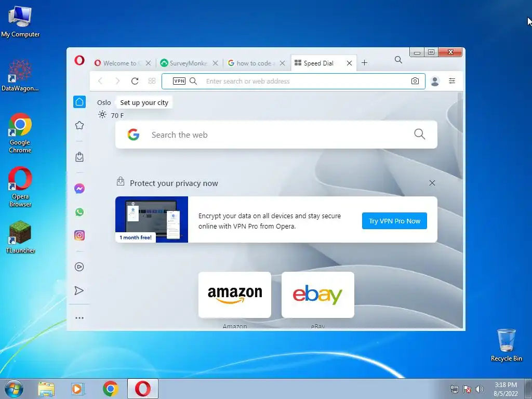Image resolution: width=532 pixels, height=399 pixels.
Task: Open My Flow send icon in sidebar
Action: pos(79,290)
